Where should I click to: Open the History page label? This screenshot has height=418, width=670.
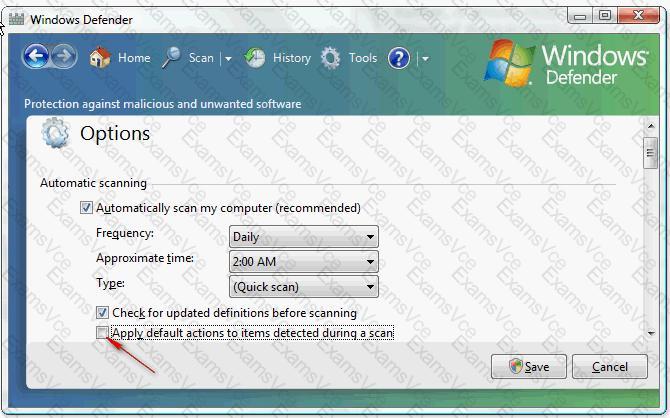[292, 58]
